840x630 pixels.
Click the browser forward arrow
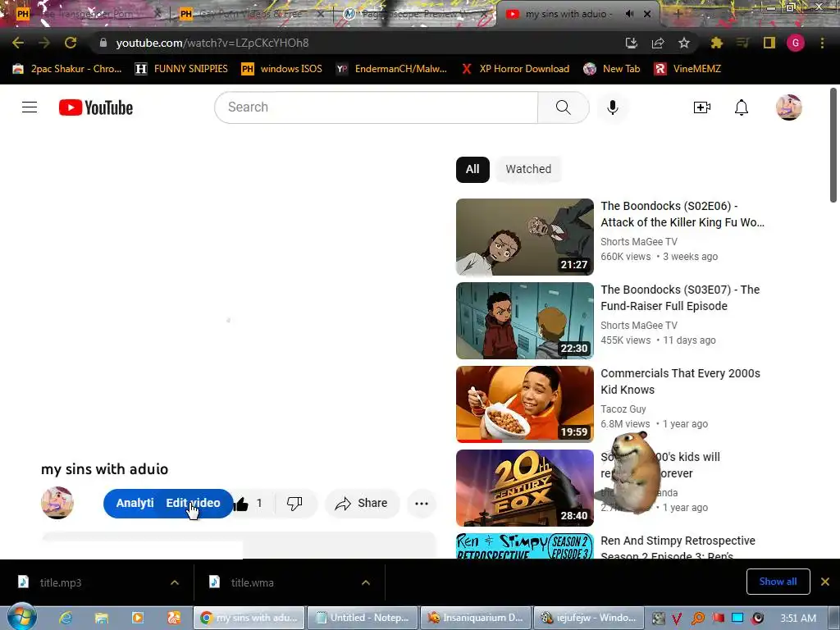pos(44,43)
